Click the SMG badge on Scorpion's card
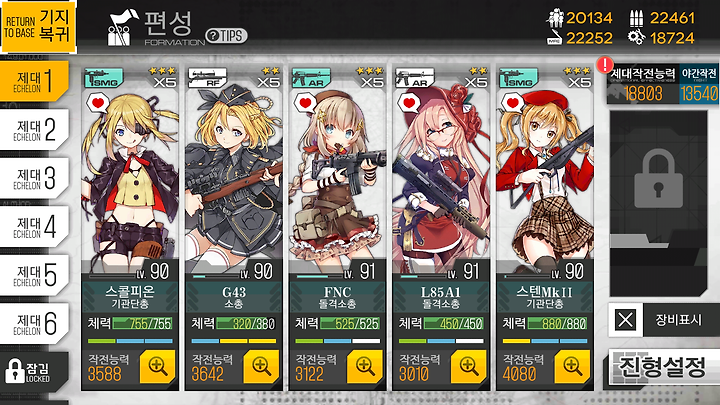720x405 pixels. (104, 78)
